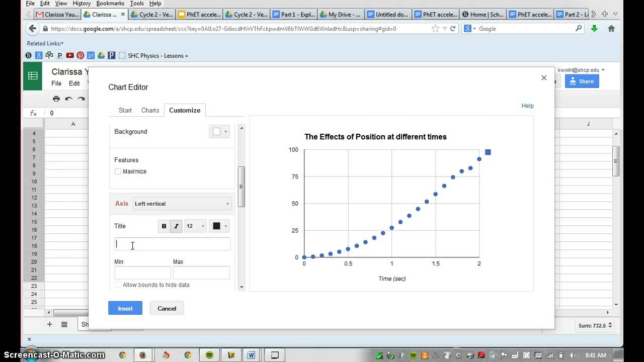Click the Insert button
Screen dimensions: 644x362
coord(125,308)
